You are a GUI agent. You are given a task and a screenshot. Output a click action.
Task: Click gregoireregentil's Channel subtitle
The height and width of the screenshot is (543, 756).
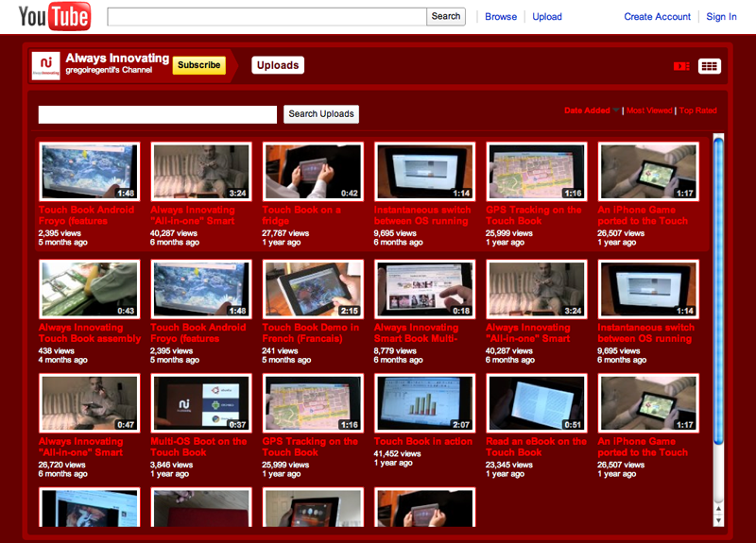click(109, 70)
